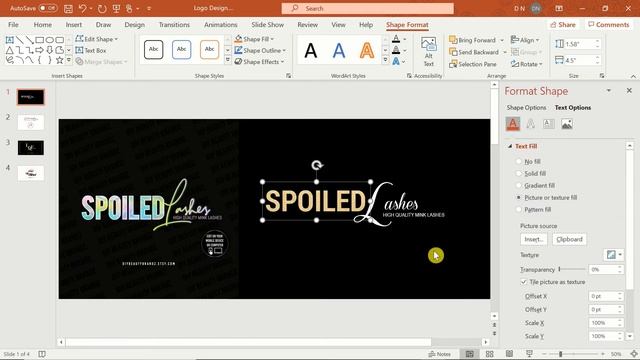Apply the orange WordArt style A
Viewport: 640px width, 360px height.
[367, 51]
